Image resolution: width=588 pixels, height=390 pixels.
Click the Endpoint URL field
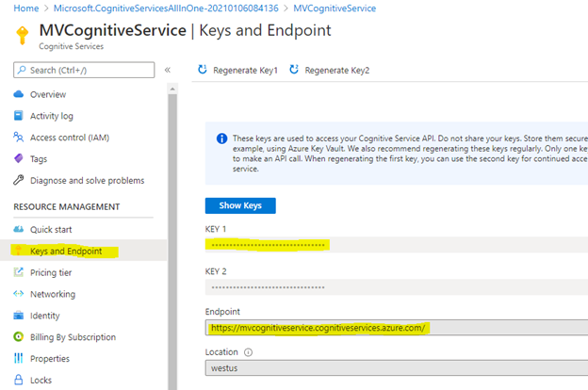click(397, 328)
